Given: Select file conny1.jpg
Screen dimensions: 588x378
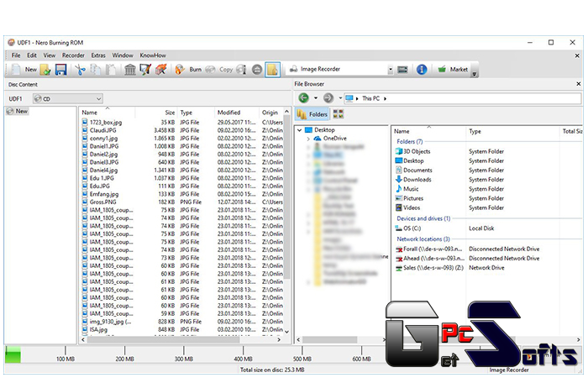Looking at the screenshot, I should point(104,139).
